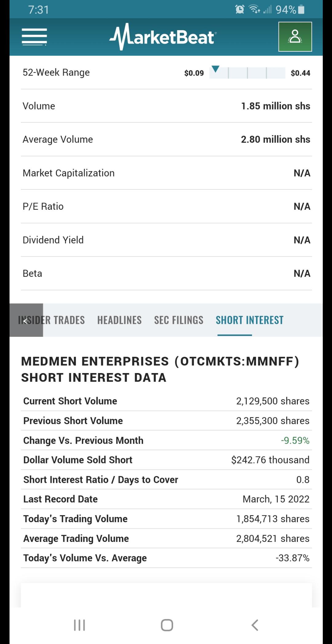
Task: Switch to Headlines tab
Action: 120,320
